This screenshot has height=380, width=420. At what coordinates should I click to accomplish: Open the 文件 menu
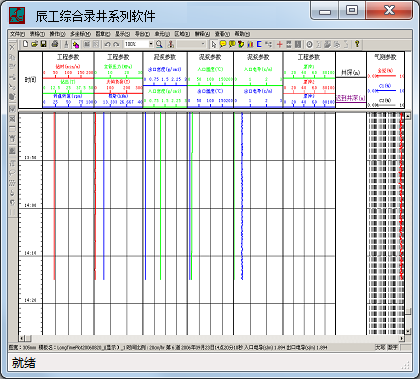coord(17,34)
